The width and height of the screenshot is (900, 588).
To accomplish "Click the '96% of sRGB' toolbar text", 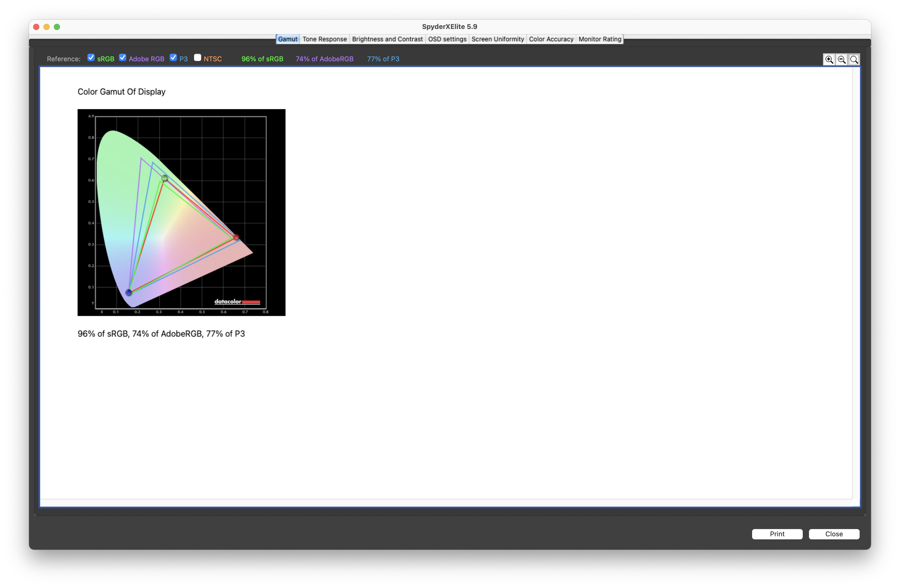I will tap(262, 59).
